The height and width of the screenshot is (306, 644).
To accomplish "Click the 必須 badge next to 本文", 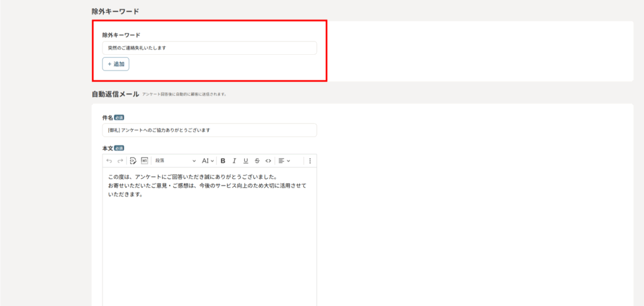I will (119, 148).
